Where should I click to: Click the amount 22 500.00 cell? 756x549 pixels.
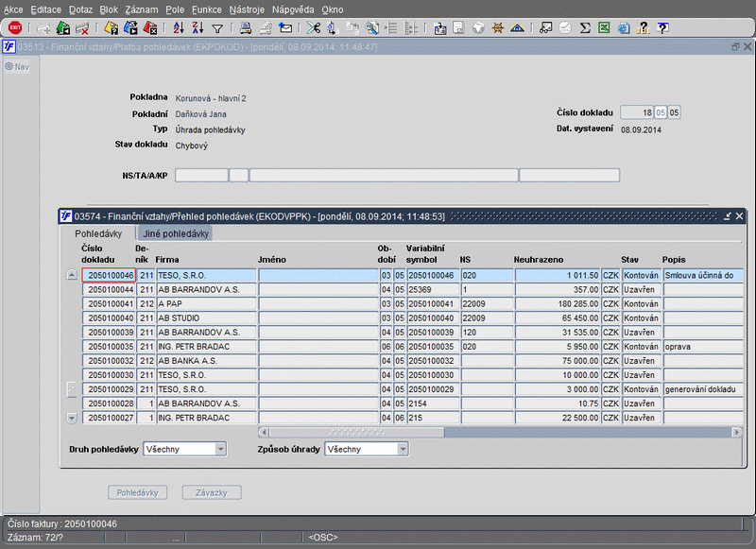click(x=558, y=418)
